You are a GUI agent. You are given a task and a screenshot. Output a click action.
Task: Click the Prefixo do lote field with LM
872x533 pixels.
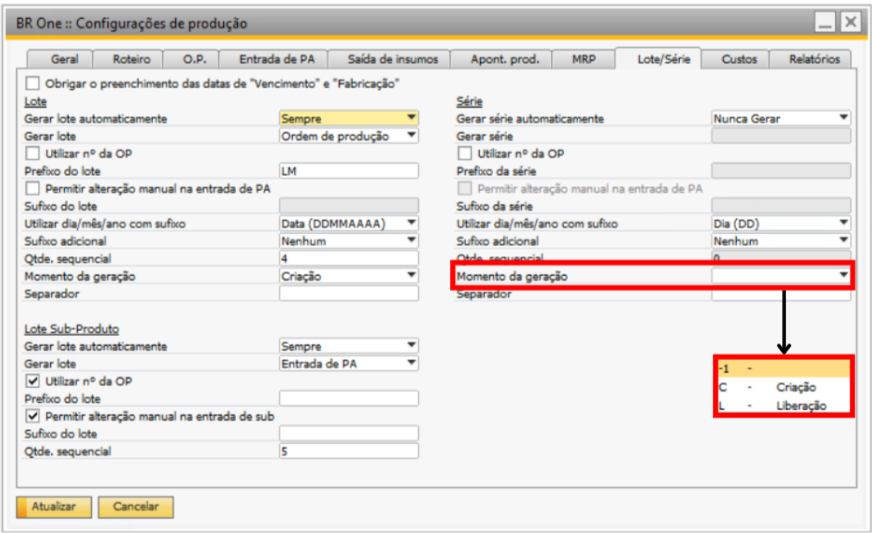point(348,171)
